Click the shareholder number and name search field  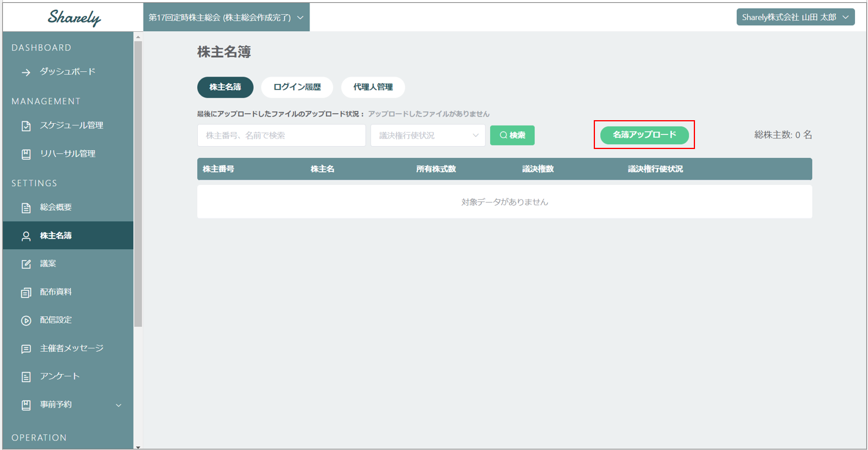(x=281, y=135)
